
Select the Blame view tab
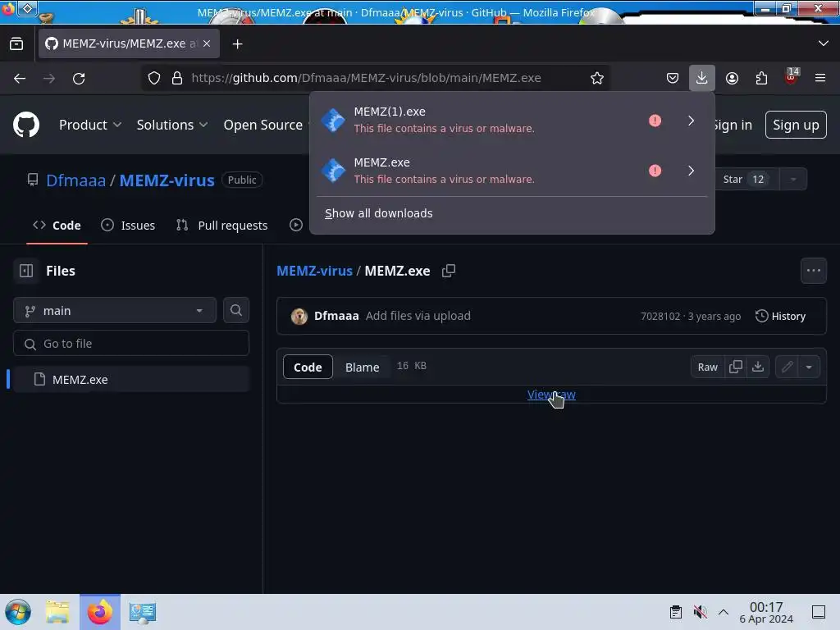click(362, 367)
